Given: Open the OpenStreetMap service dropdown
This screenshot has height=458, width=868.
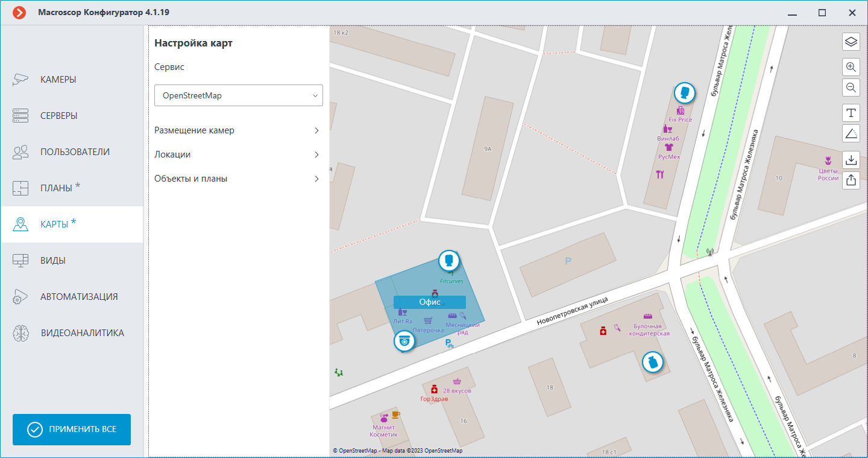Looking at the screenshot, I should (x=239, y=95).
